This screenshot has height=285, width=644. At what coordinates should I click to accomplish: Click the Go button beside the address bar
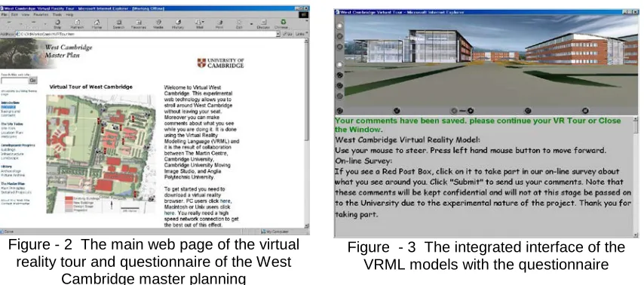(x=287, y=34)
